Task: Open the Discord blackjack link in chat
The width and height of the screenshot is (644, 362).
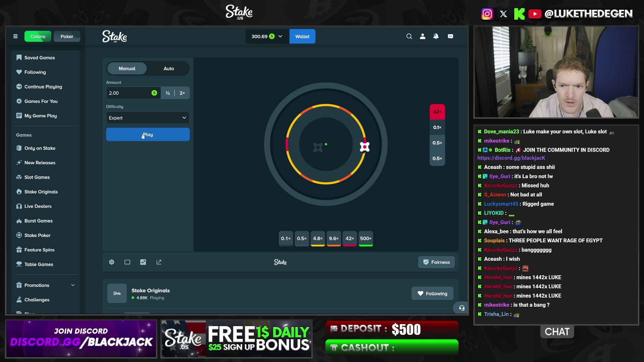Action: (x=511, y=158)
